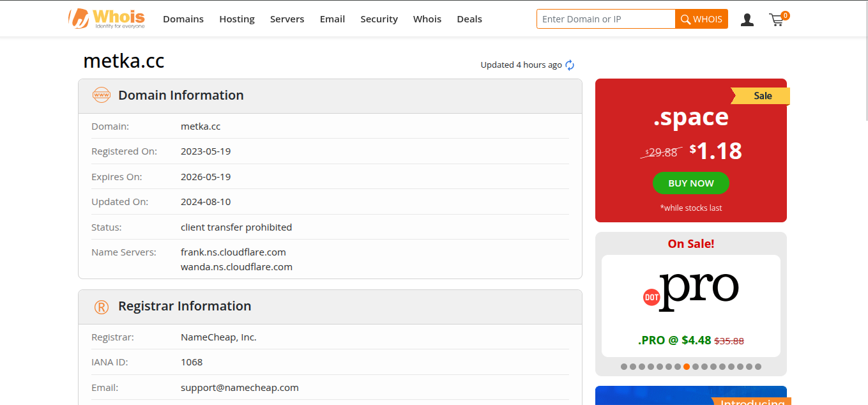The width and height of the screenshot is (868, 405).
Task: Click the page vertical scrollbar
Action: pos(865,61)
